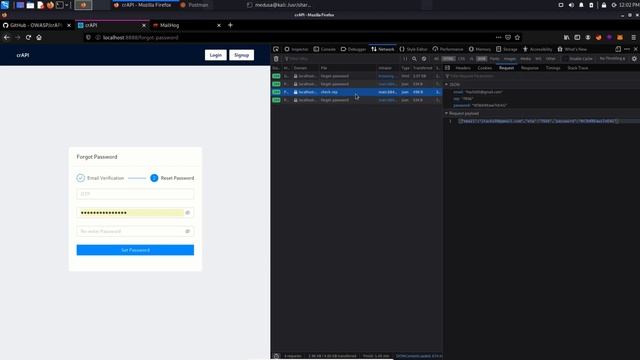640x360 pixels.
Task: Open devtools customize ellipsis menu
Action: 627,49
